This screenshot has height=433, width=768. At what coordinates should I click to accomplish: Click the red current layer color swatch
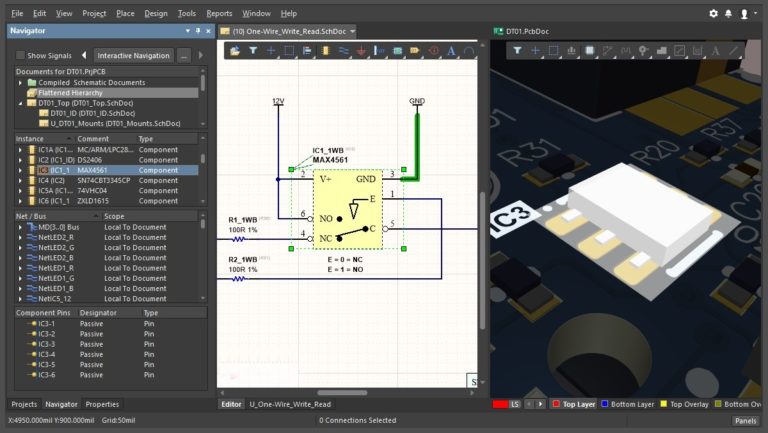tap(500, 404)
